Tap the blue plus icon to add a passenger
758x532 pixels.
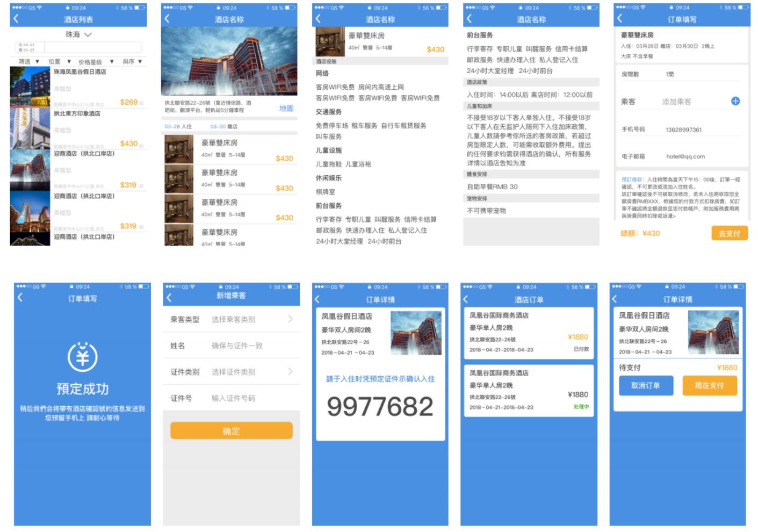click(735, 101)
